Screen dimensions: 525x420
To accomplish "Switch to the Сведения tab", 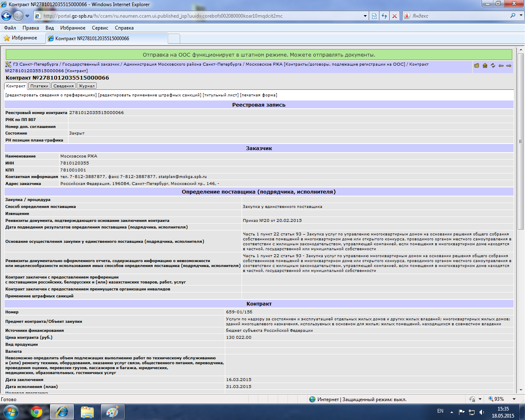I will [x=64, y=86].
